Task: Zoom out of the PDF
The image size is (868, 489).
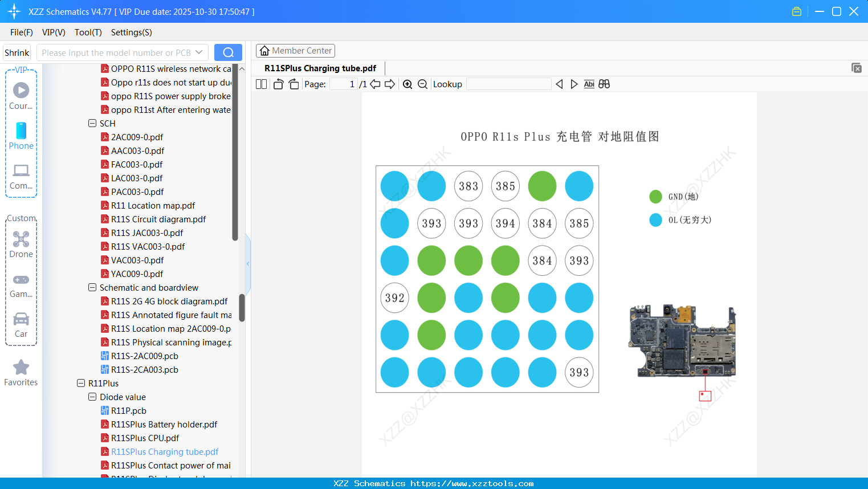Action: 422,84
